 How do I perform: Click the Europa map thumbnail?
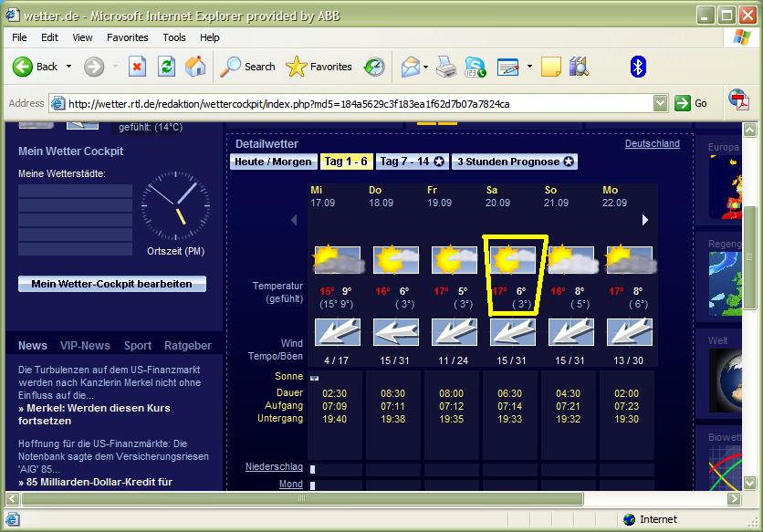click(725, 187)
